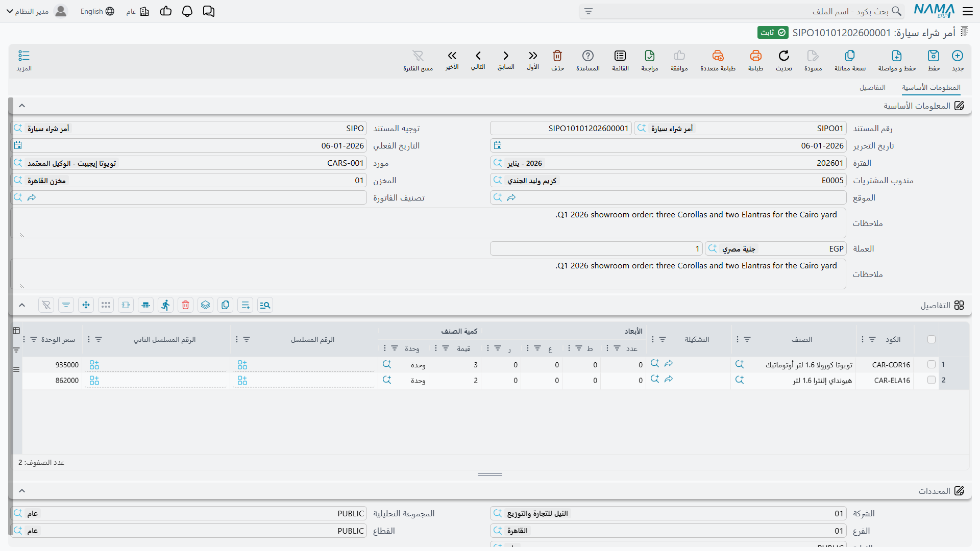Viewport: 980px width, 551px height.
Task: Look up the مورد supplier field
Action: point(18,163)
